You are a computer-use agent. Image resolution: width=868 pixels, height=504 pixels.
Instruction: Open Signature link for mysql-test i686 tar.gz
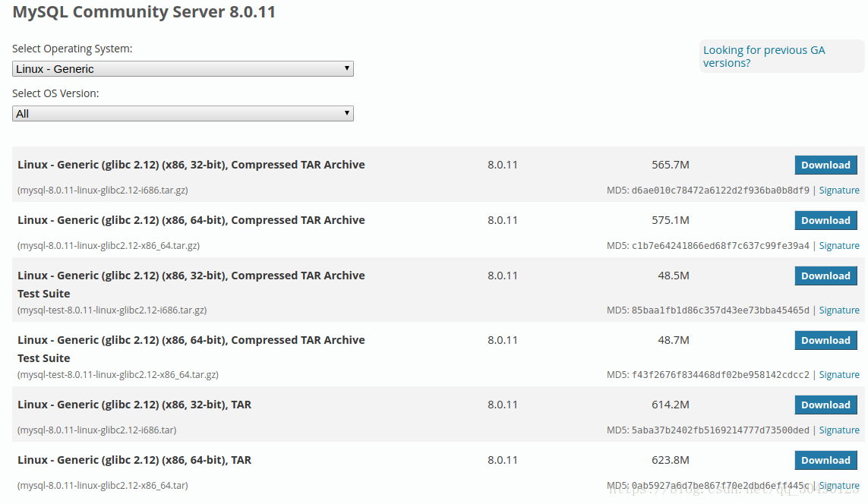839,310
